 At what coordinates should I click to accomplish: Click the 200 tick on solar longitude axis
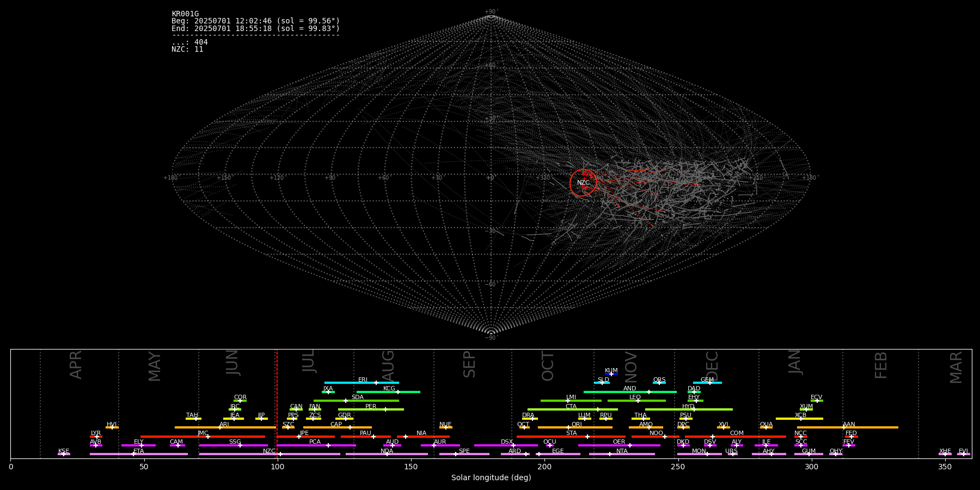544,467
